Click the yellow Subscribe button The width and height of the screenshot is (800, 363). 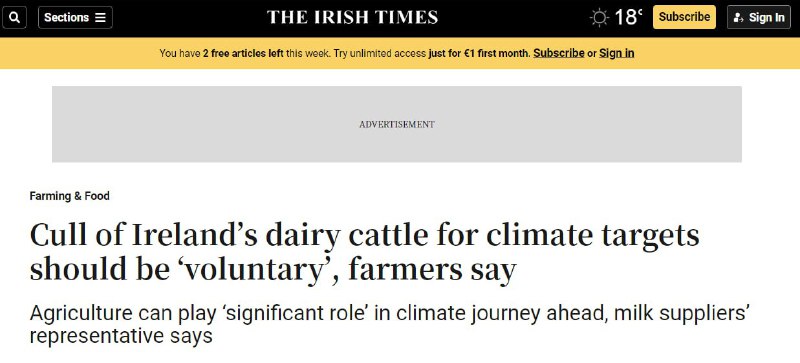click(x=684, y=17)
